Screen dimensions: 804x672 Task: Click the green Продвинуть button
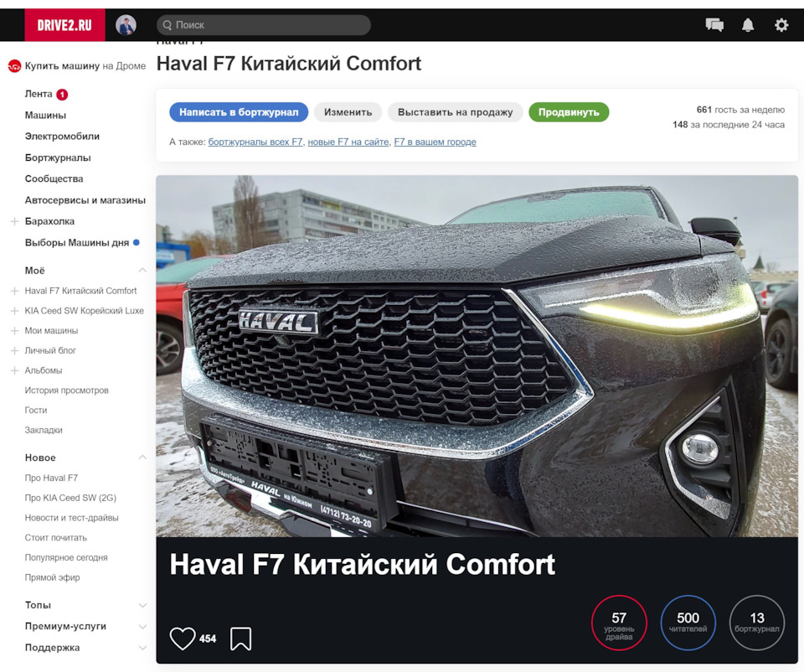click(569, 112)
